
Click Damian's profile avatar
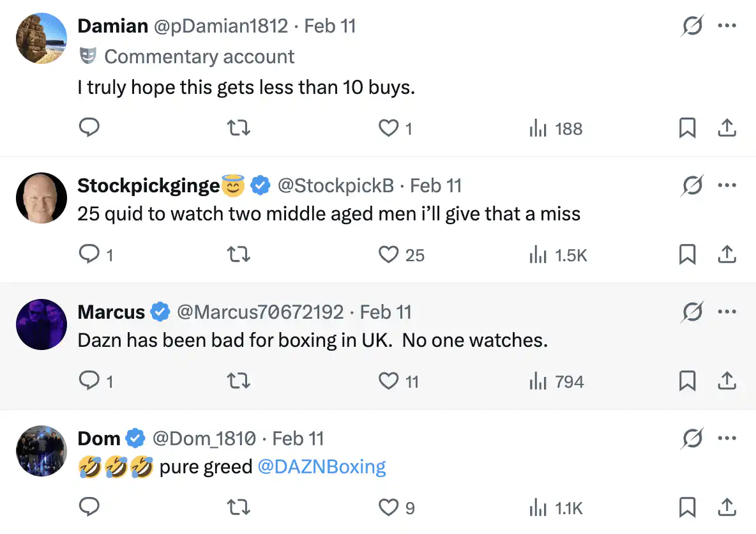pos(42,38)
